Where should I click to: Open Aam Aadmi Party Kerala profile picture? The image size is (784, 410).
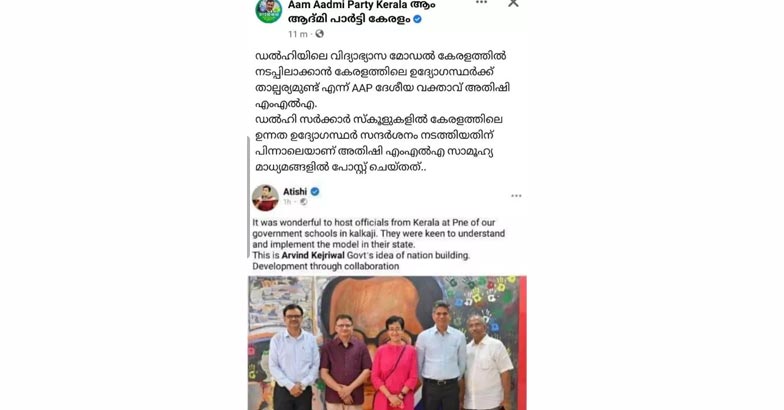[269, 10]
